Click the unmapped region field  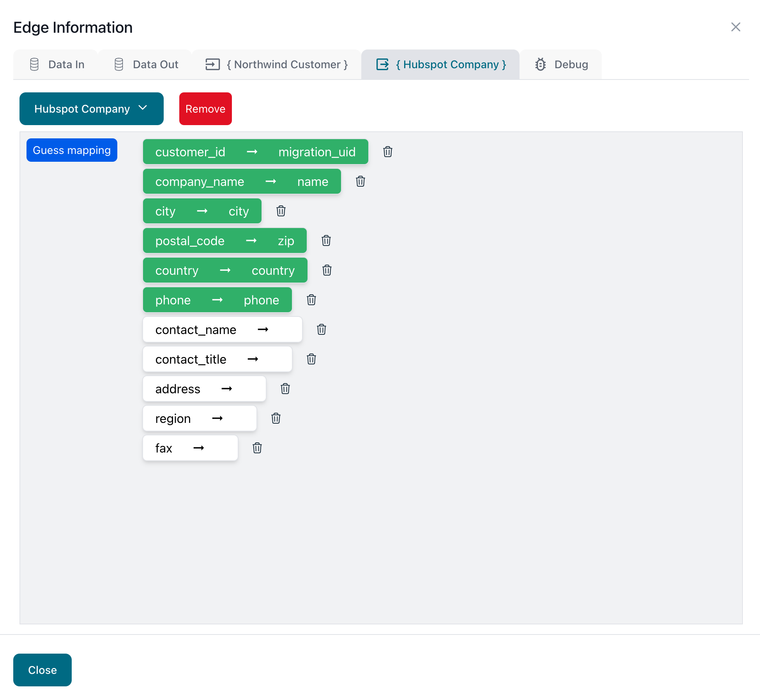[x=200, y=418]
